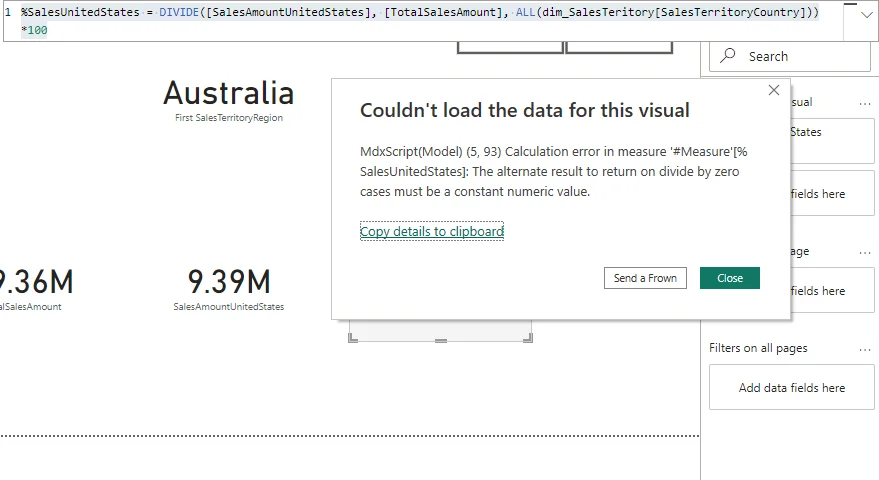Screen dimensions: 879x480
Task: Dismiss the error dialog with the X icon
Action: click(x=773, y=90)
